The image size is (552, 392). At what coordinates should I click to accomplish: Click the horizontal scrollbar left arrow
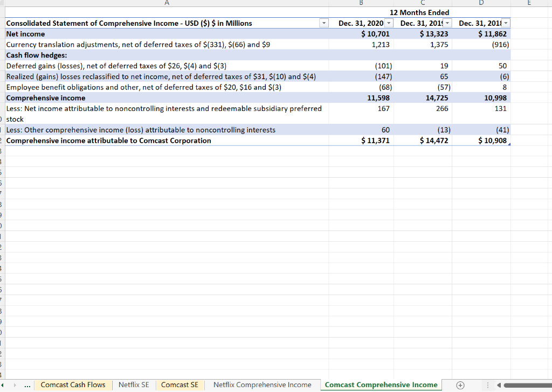[x=499, y=384]
